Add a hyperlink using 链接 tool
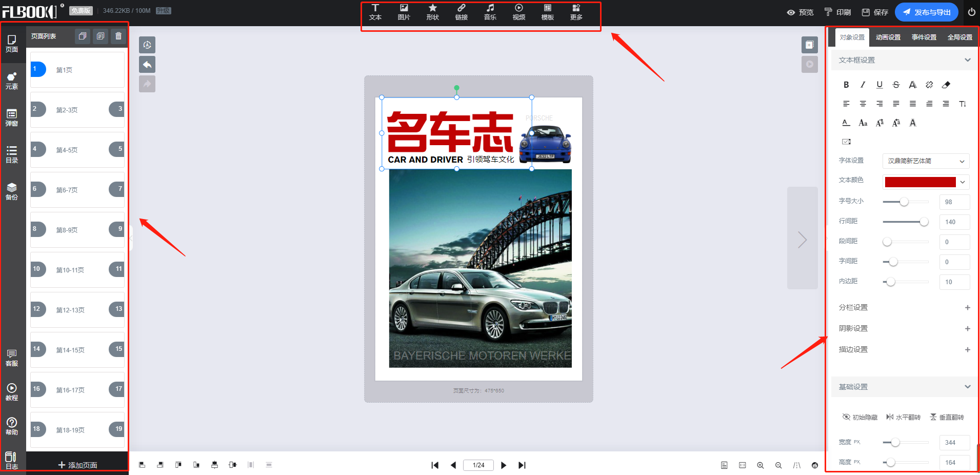Screen dimensions: 980x475 tap(462, 12)
